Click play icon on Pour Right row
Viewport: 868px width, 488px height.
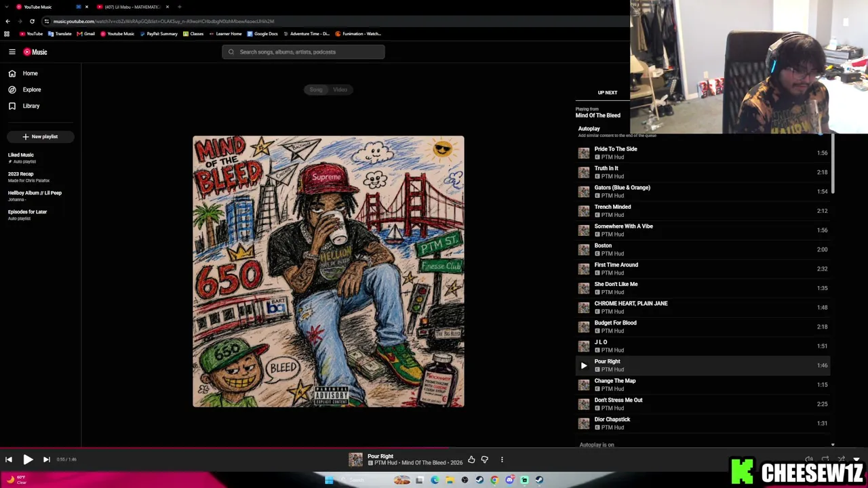[584, 365]
